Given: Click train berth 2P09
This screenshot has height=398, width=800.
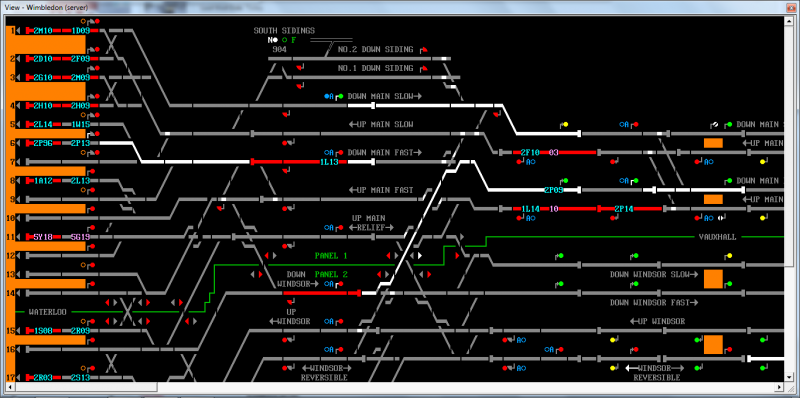Looking at the screenshot, I should 554,190.
